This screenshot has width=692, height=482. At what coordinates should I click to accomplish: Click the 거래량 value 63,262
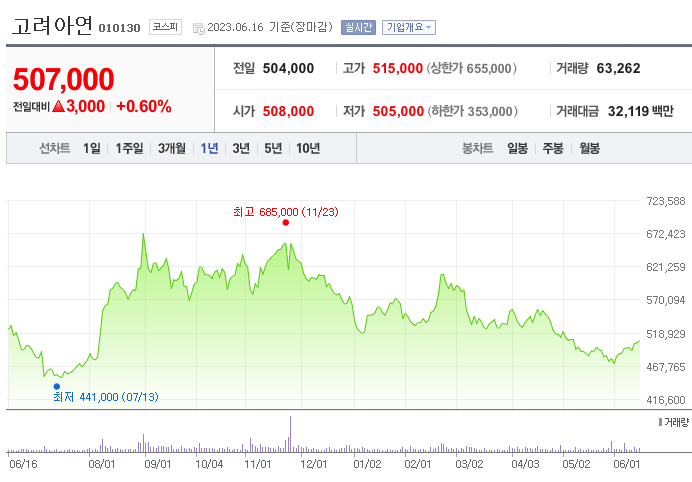pos(618,68)
